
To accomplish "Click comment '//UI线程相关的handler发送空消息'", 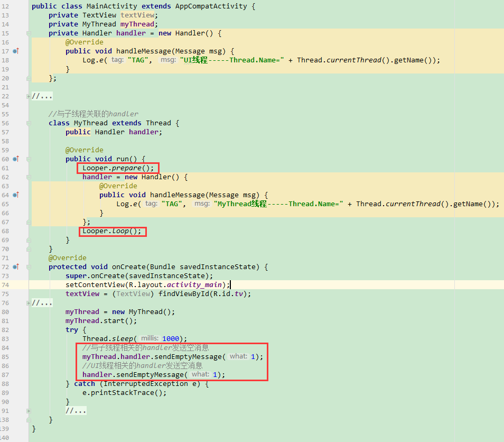I will click(143, 366).
